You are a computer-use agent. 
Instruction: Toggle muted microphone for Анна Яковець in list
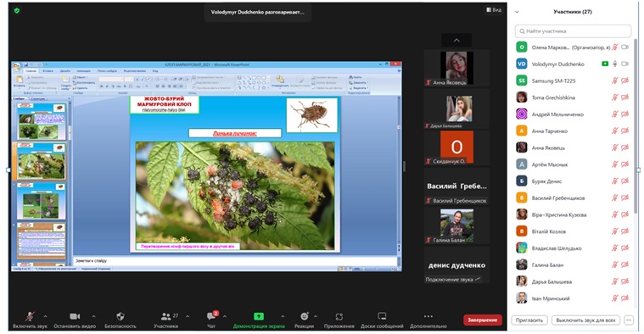(615, 148)
